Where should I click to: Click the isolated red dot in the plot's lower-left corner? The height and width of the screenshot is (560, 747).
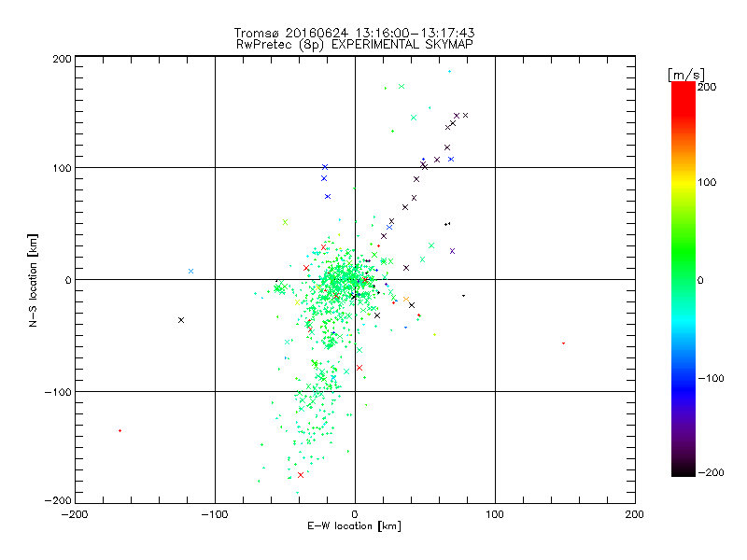(x=120, y=430)
